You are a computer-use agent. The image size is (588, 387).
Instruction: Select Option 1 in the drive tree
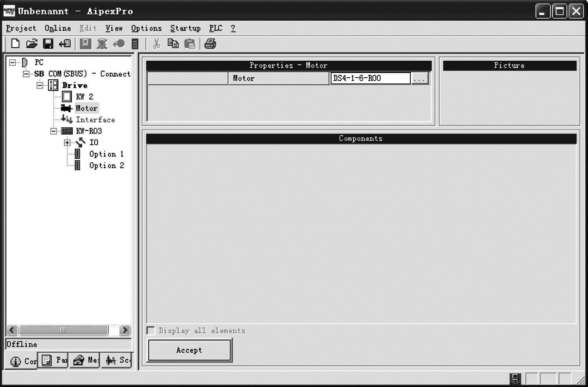pos(106,154)
